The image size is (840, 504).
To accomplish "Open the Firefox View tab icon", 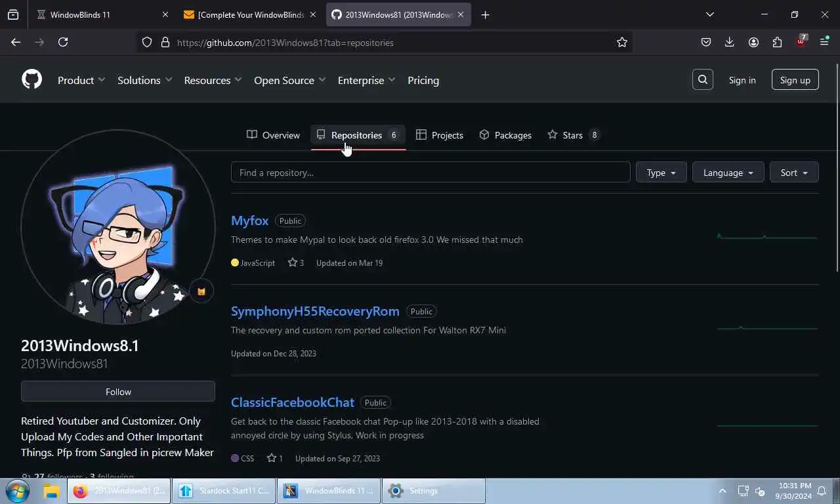I will click(13, 14).
